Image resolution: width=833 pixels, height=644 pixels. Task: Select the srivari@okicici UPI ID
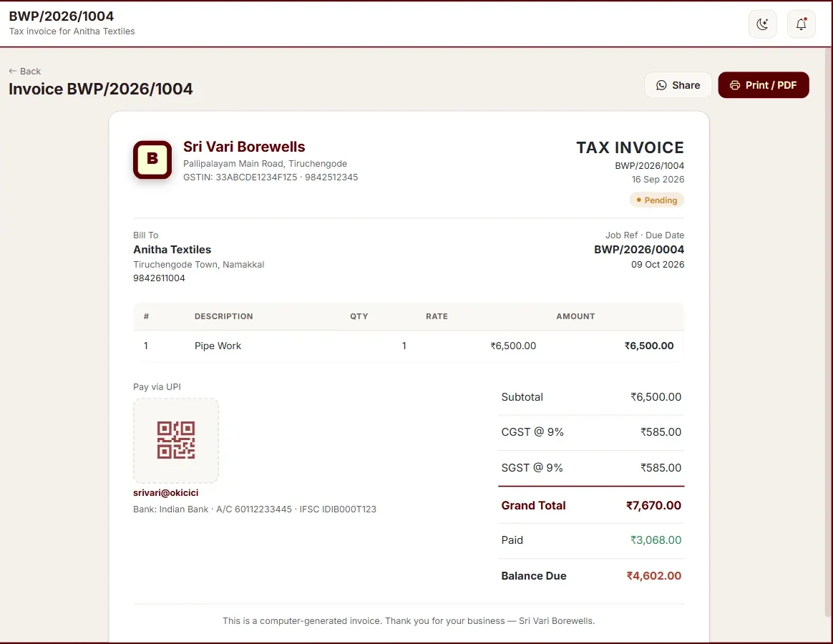(x=166, y=492)
